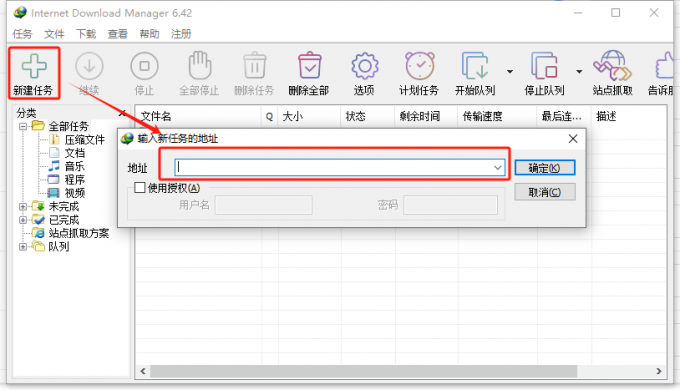Open the 注册 menu
This screenshot has width=680, height=390.
pos(181,34)
